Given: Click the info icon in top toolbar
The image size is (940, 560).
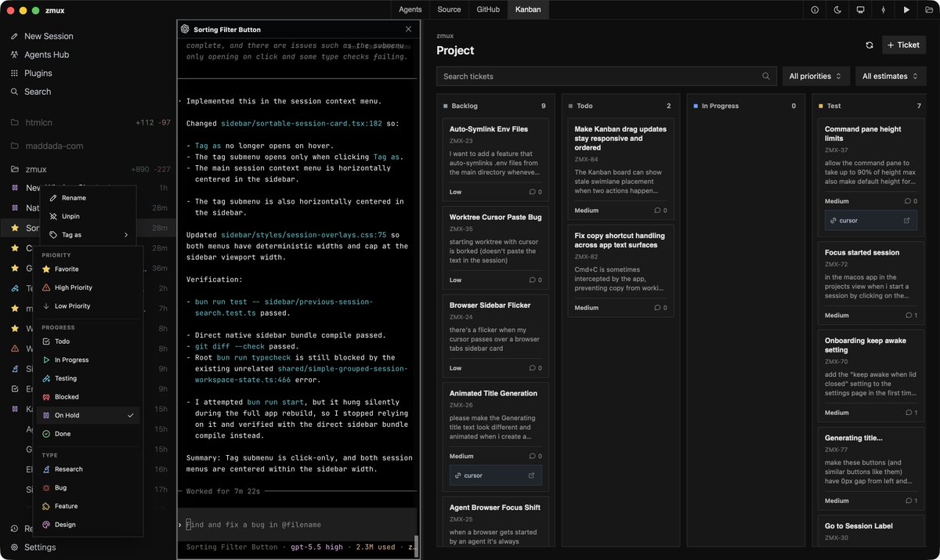Looking at the screenshot, I should pos(815,10).
